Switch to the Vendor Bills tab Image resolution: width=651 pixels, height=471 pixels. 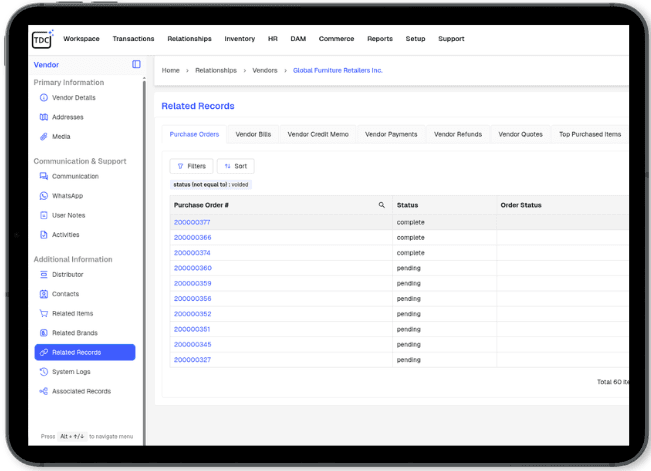(253, 134)
